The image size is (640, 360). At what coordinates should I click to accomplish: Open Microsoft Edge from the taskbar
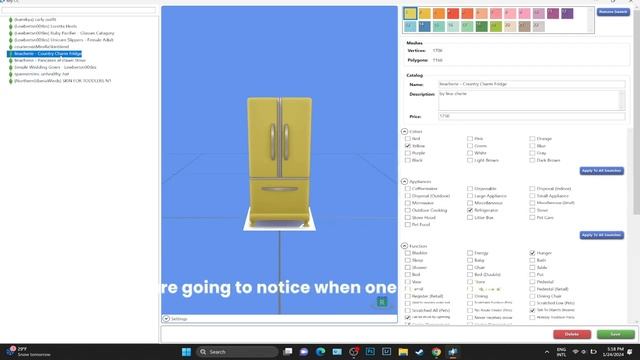pos(320,352)
